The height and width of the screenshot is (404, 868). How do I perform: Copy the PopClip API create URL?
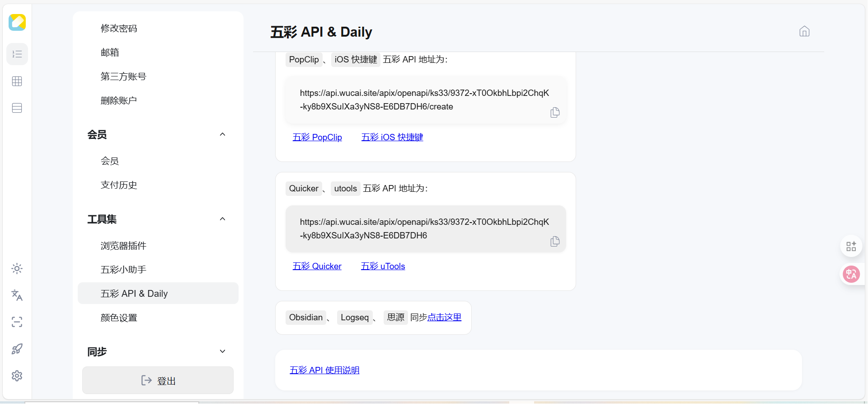(x=555, y=113)
